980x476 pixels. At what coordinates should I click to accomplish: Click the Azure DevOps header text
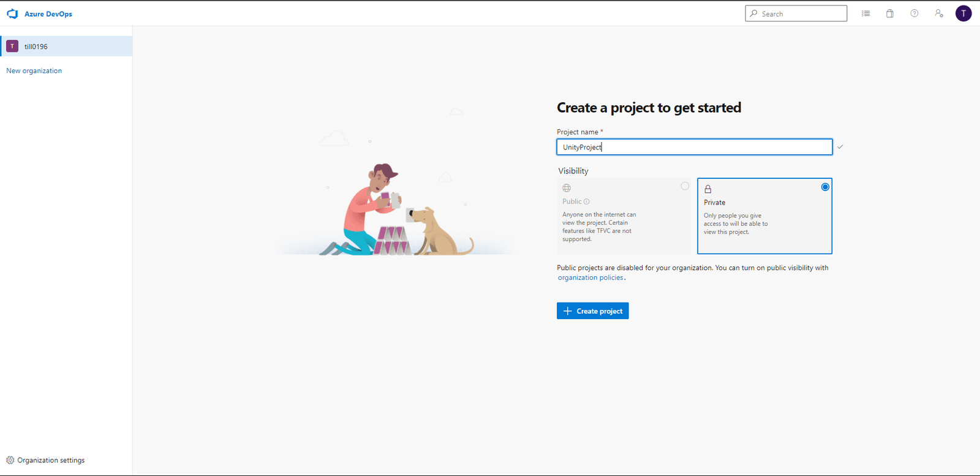(x=48, y=14)
